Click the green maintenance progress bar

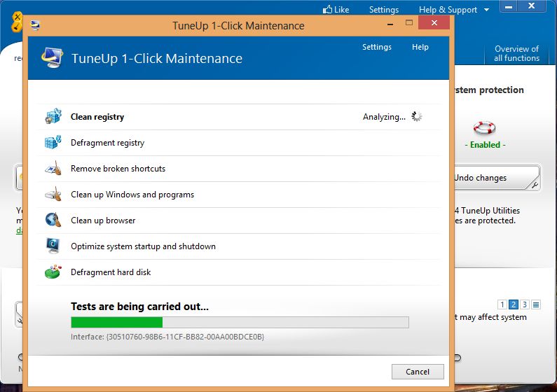pyautogui.click(x=240, y=322)
